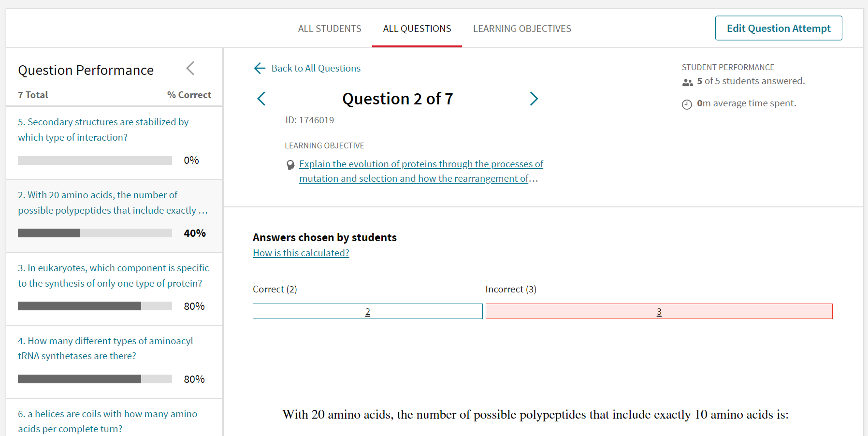This screenshot has height=436, width=868.
Task: Switch to the ALL STUDENTS tab
Action: click(330, 29)
